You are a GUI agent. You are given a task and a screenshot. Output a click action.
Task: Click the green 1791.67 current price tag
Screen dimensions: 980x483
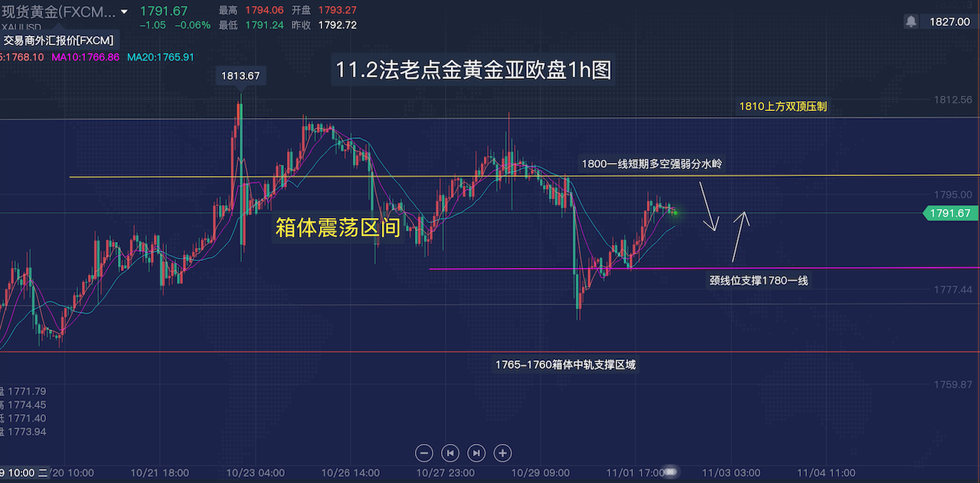click(x=949, y=214)
